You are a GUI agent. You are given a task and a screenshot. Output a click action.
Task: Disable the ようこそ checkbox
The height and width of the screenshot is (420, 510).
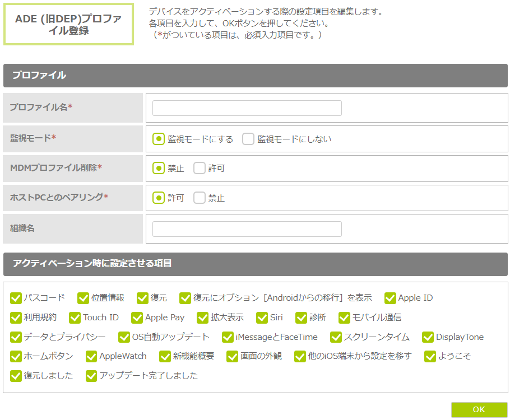[430, 356]
